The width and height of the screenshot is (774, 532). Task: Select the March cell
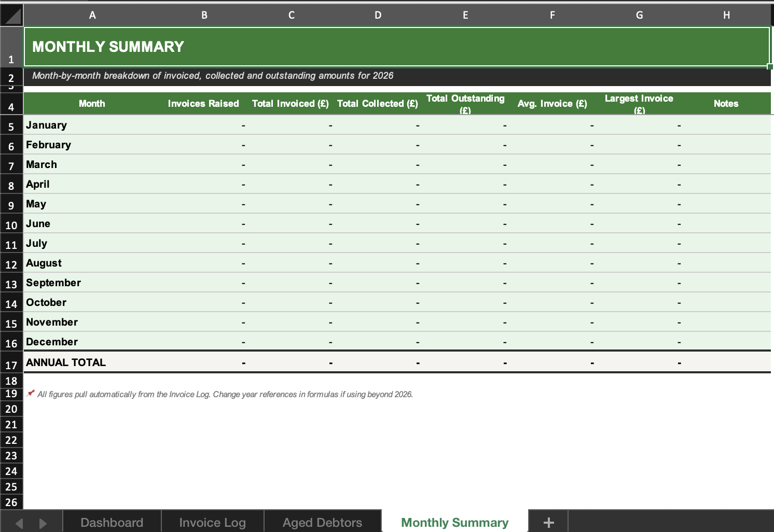[92, 164]
